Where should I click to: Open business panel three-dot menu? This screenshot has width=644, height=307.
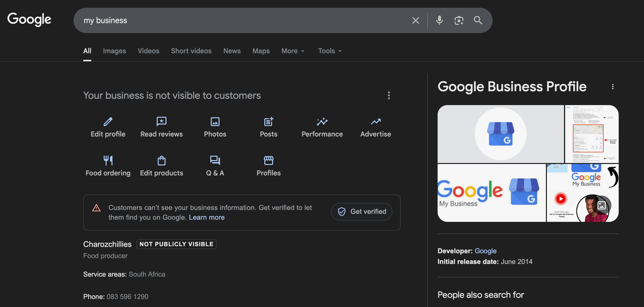tap(389, 95)
